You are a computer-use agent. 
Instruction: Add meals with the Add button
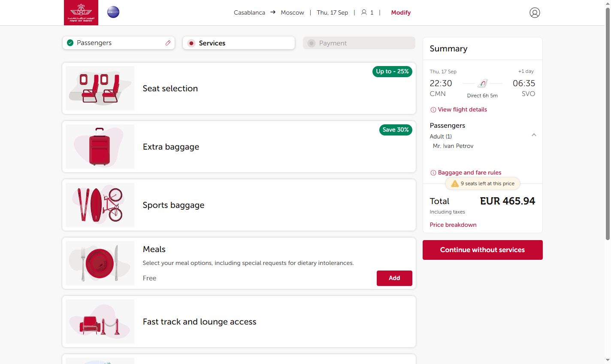coord(394,278)
